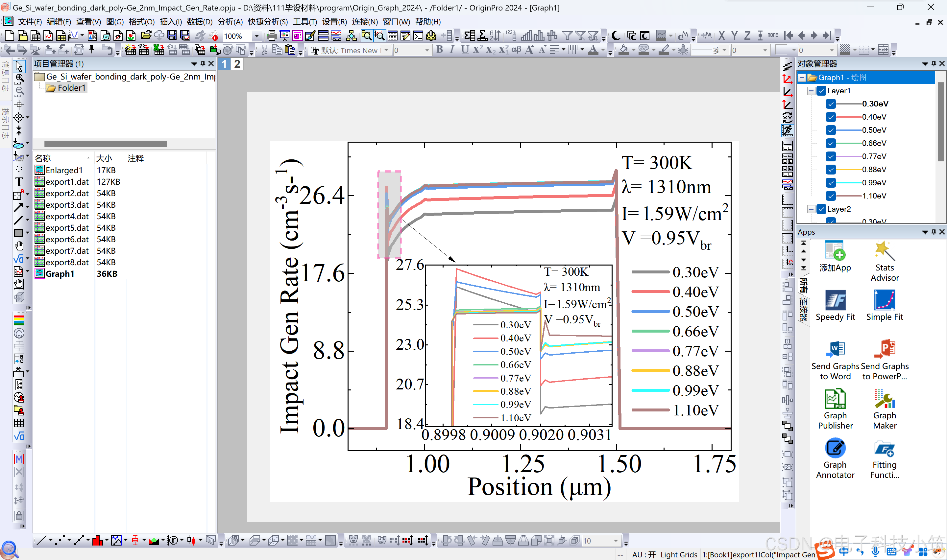Select the Zoom In tool
947x560 pixels.
click(x=19, y=79)
